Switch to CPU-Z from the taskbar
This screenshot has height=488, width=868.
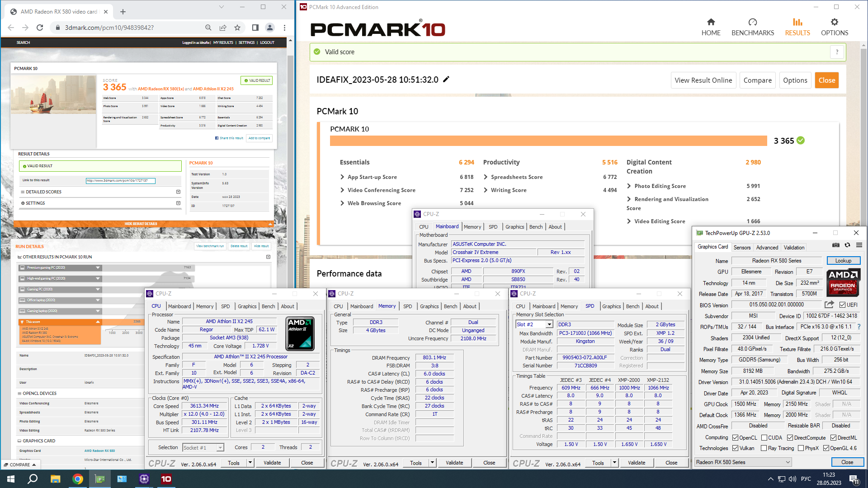click(144, 479)
